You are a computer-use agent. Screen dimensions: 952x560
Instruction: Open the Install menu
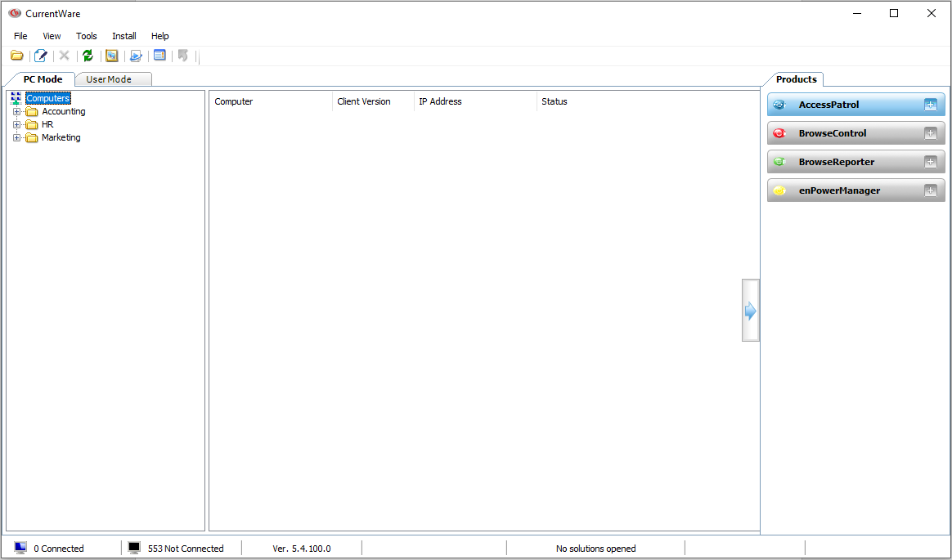(123, 36)
